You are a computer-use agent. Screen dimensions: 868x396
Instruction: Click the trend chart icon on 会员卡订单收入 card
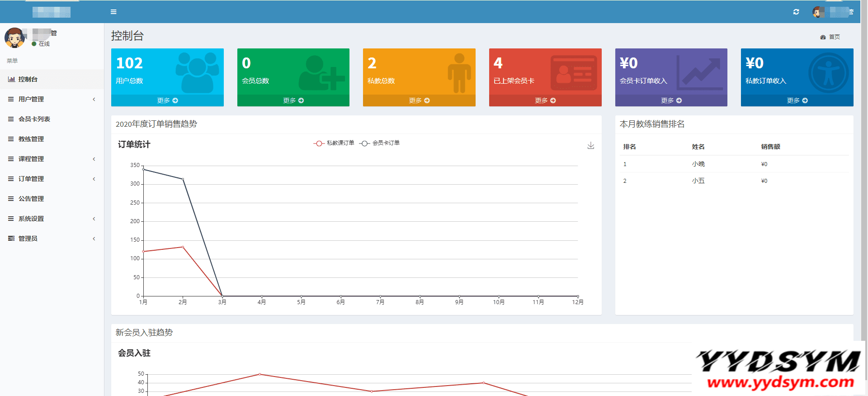[699, 72]
